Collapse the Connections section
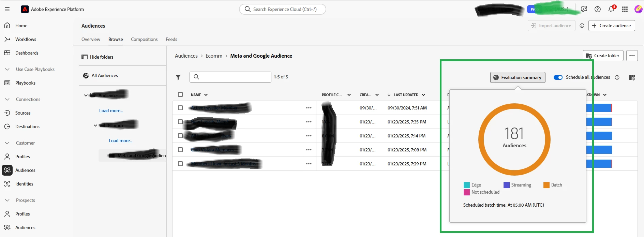Screen dimensions: 644x237 (x=7, y=99)
